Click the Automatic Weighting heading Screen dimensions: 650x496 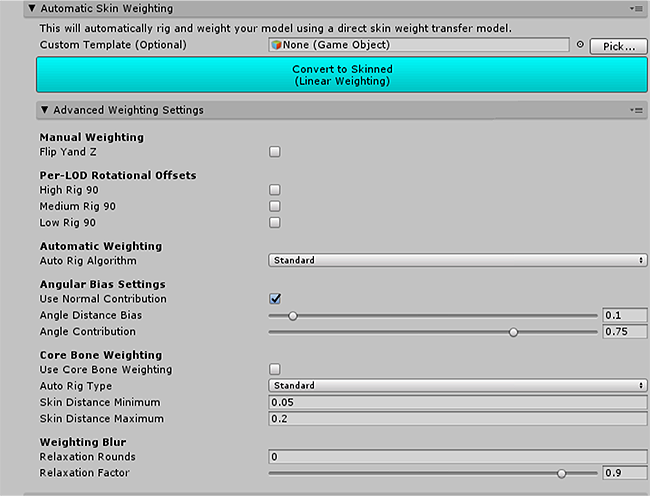101,246
